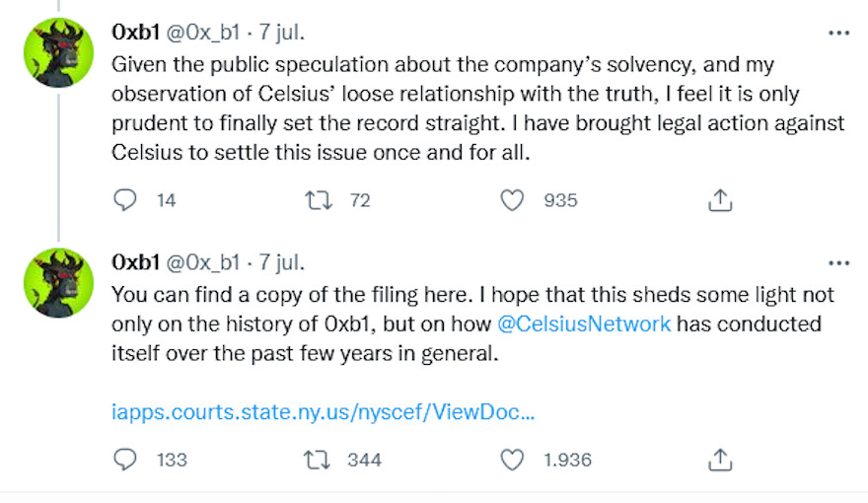Retweet the tweet with 72 retweets
Image resolution: width=868 pixels, height=503 pixels.
pos(319,200)
